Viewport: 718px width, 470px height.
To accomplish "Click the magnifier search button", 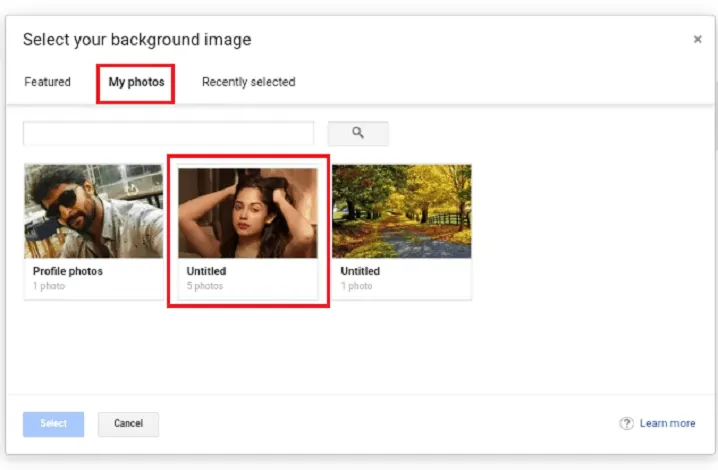I will (x=358, y=133).
